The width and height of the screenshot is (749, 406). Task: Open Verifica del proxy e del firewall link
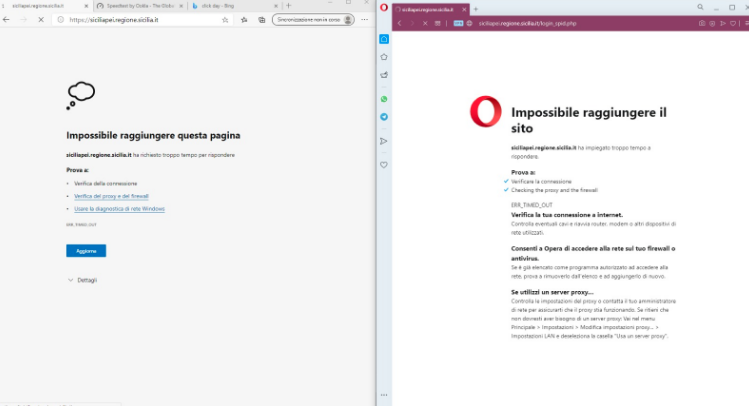(111, 196)
